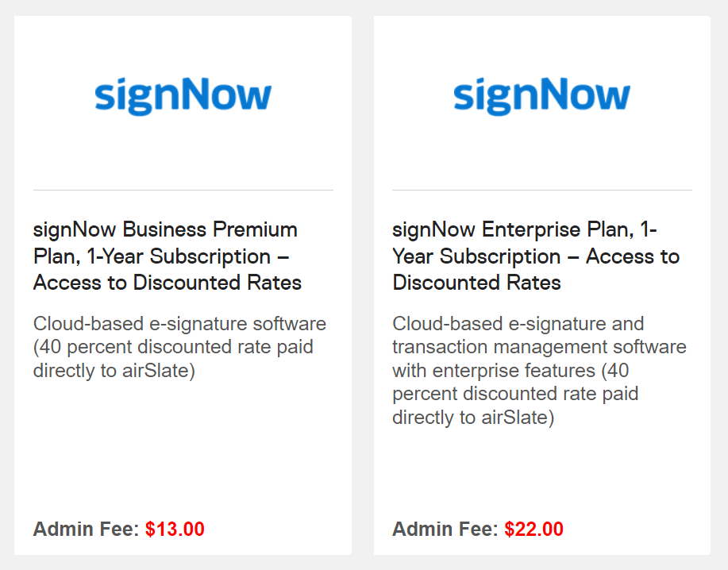This screenshot has height=570, width=728.
Task: Select the $13.00 admin fee price
Action: (x=175, y=530)
